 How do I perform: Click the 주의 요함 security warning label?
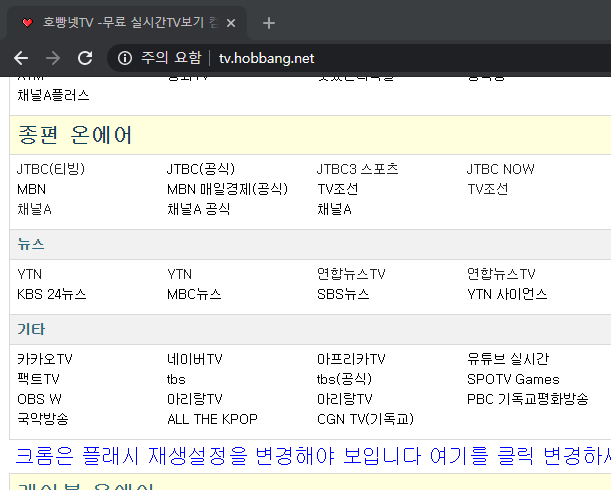click(171, 58)
